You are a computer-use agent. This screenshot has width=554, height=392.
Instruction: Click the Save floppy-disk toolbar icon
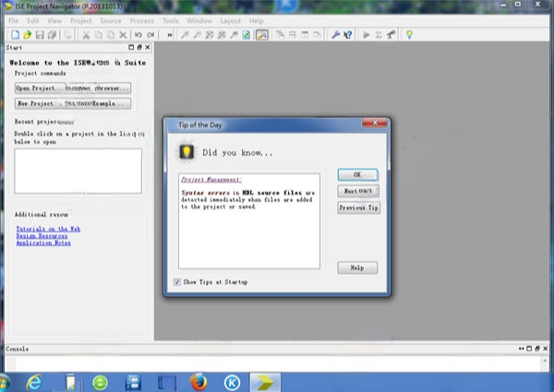40,34
